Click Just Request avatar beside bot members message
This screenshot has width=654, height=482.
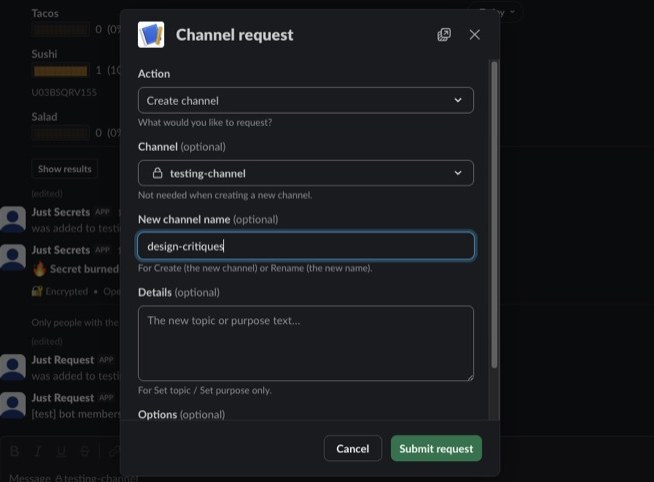(13, 405)
